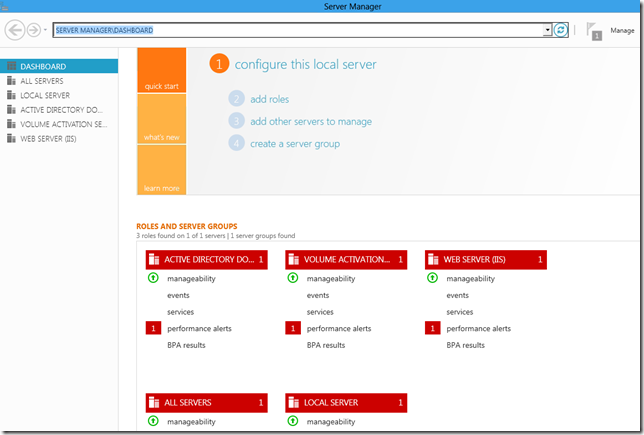644x435 pixels.
Task: Open BPA results under Active Directory tile
Action: pyautogui.click(x=186, y=345)
